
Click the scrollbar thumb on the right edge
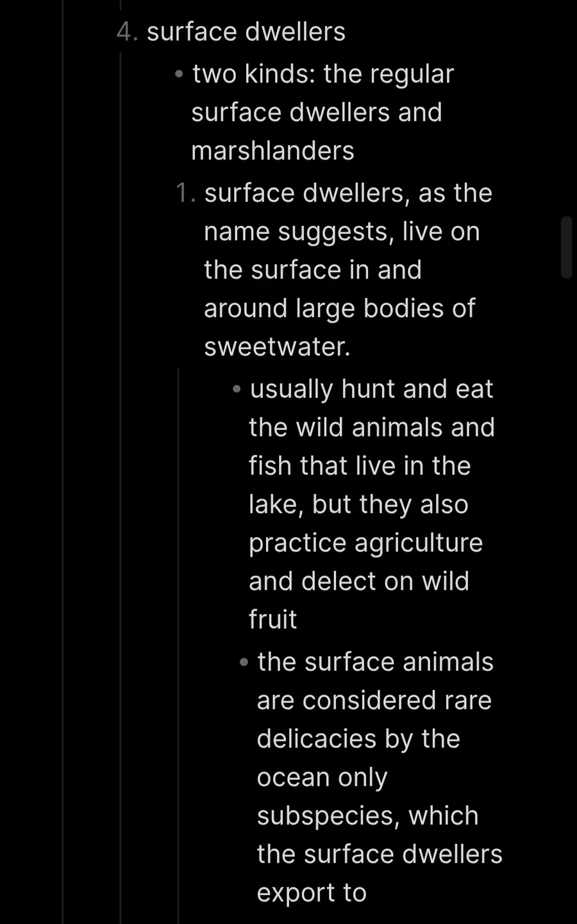[x=566, y=247]
